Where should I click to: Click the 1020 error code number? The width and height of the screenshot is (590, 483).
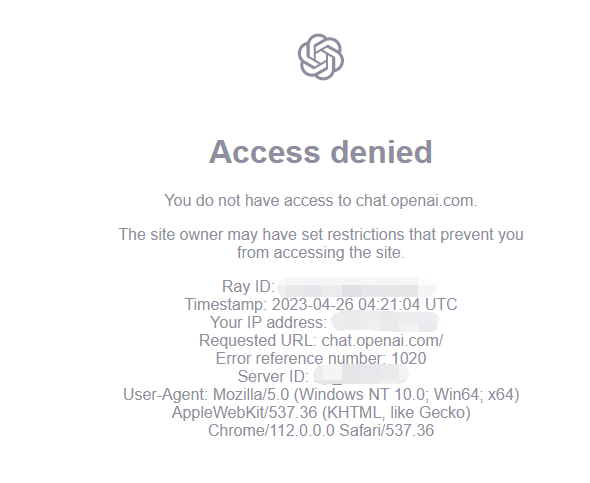click(x=409, y=358)
